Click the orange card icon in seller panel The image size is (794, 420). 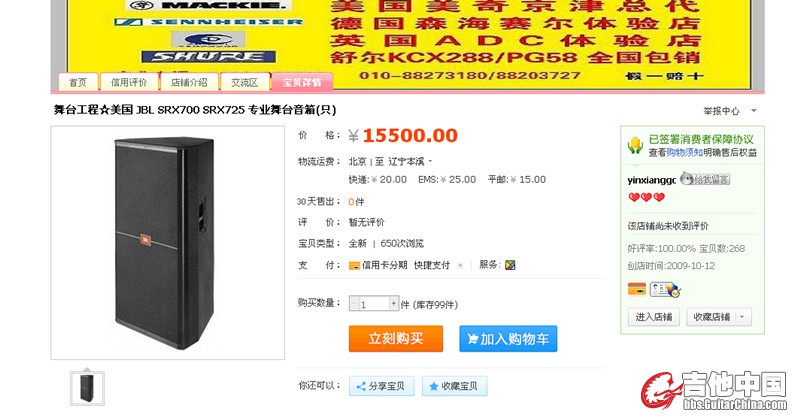click(637, 289)
